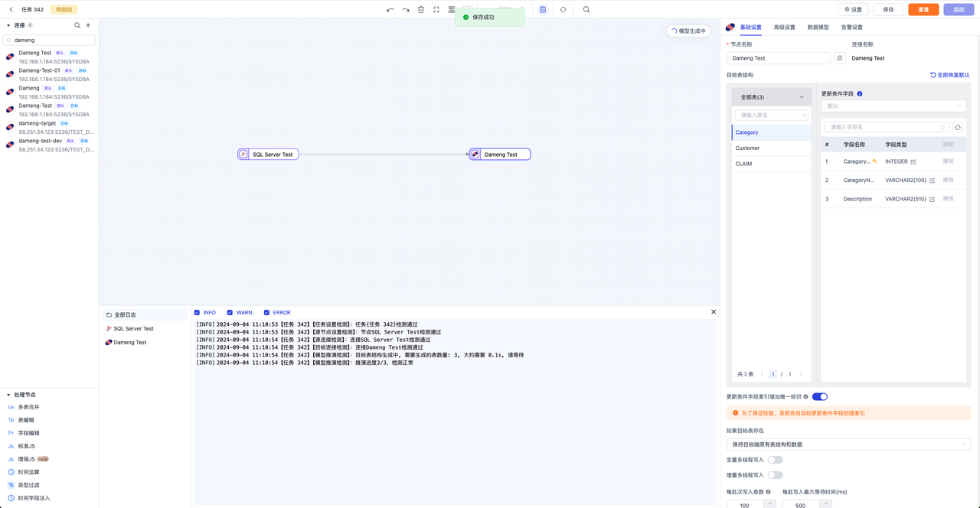980x508 pixels.
Task: Click the refresh icon in the top toolbar
Action: (x=563, y=10)
